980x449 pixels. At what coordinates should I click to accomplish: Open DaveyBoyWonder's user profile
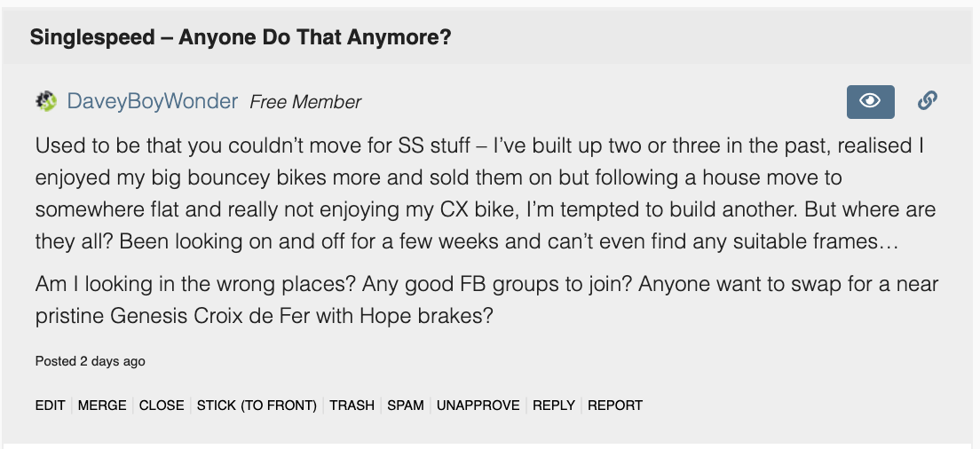[x=152, y=102]
